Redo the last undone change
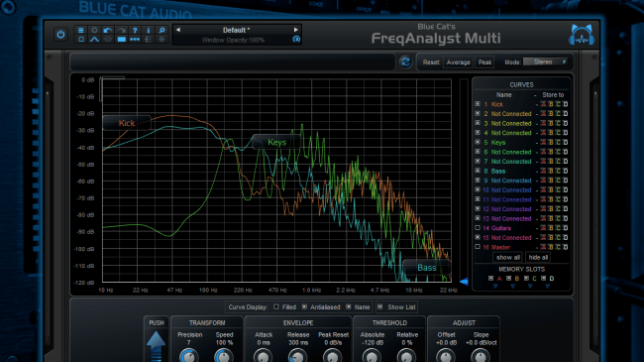This screenshot has width=644, height=362. (x=122, y=30)
